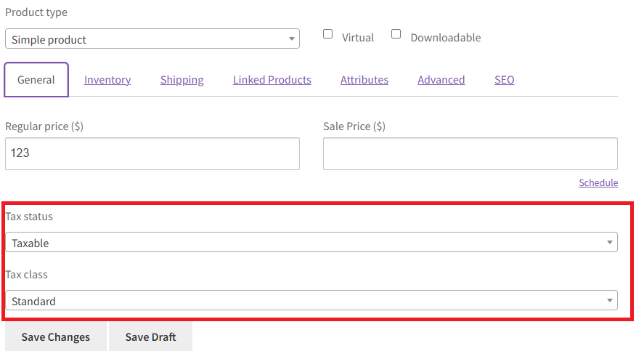
Task: Open the Shipping tab
Action: (182, 80)
